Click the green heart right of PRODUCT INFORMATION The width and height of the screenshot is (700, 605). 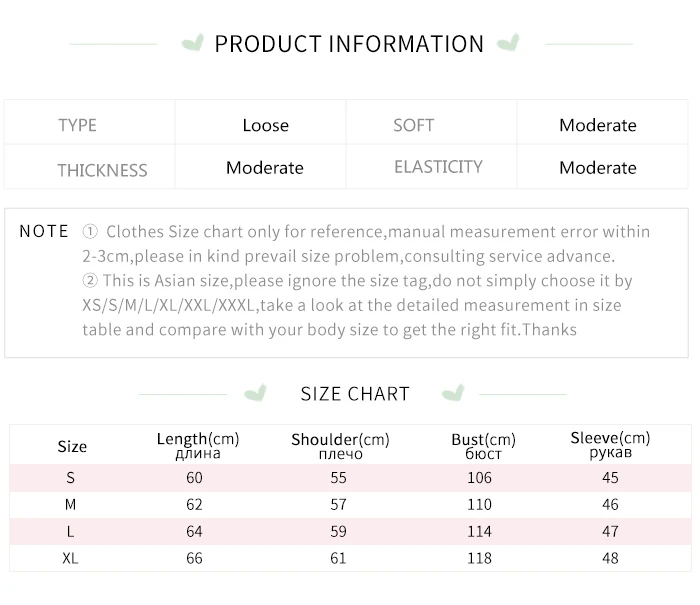click(x=509, y=43)
